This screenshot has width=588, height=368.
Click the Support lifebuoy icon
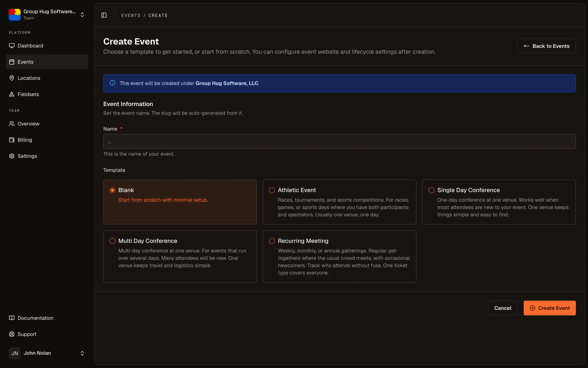pos(12,334)
